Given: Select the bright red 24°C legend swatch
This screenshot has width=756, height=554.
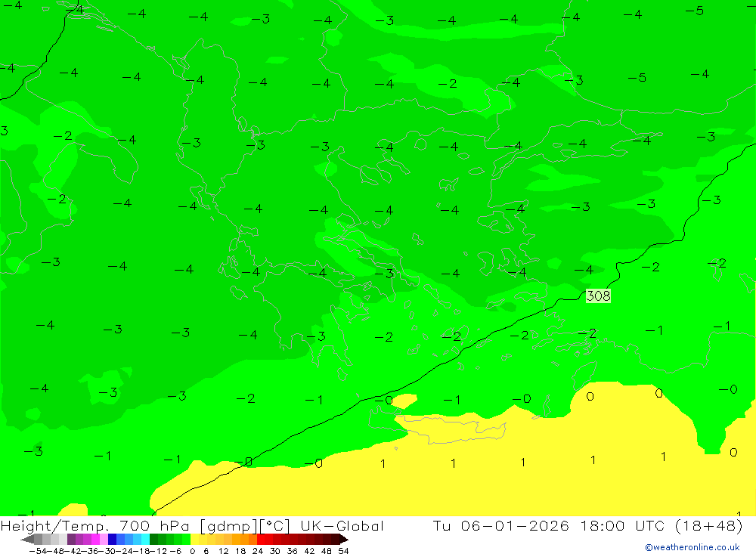Looking at the screenshot, I should pos(261,539).
